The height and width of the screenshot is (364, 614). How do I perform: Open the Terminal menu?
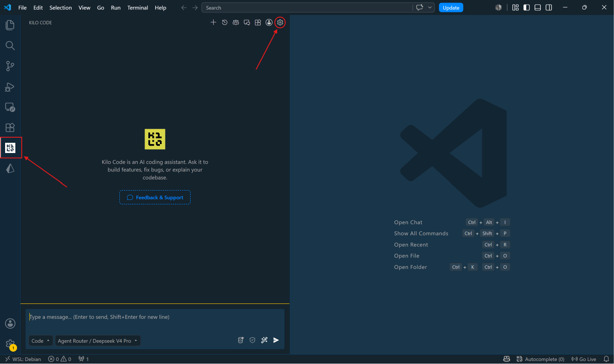coord(137,8)
